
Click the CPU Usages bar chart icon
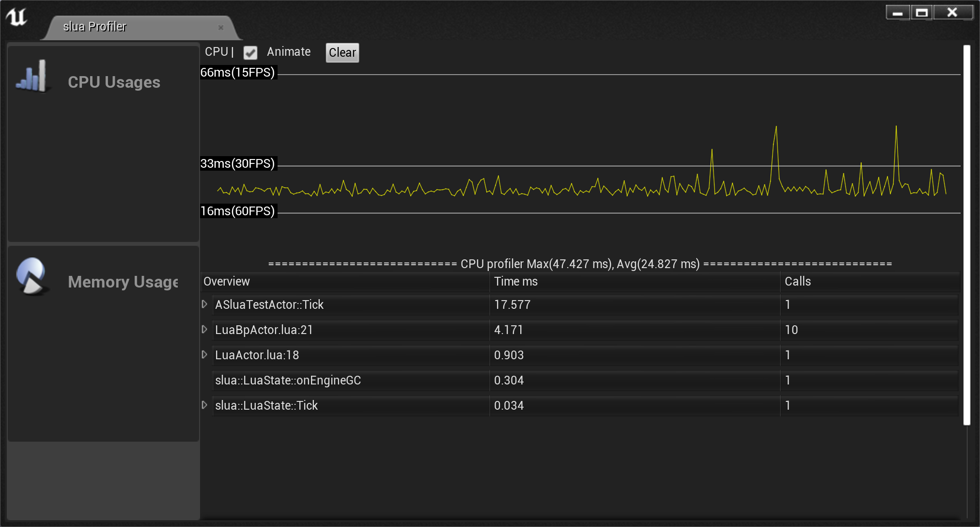click(x=31, y=76)
